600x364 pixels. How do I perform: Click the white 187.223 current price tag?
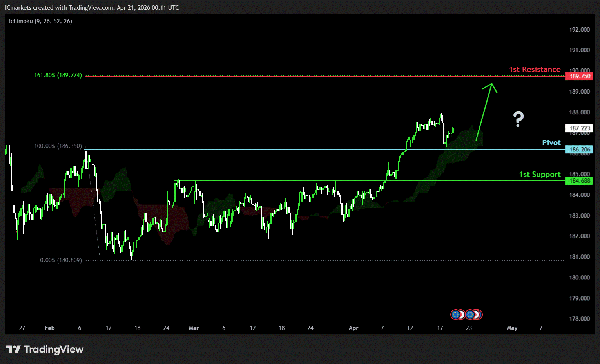(x=579, y=128)
